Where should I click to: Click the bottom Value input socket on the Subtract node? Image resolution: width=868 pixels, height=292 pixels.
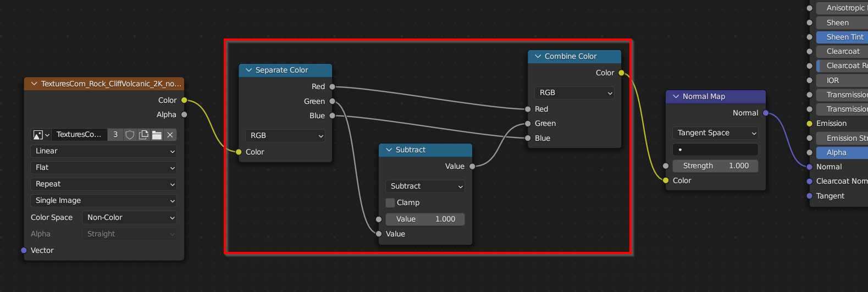(x=379, y=234)
